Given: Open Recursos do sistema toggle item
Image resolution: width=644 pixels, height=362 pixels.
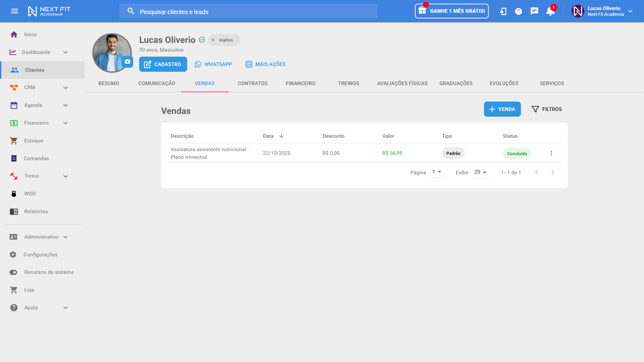Looking at the screenshot, I should (49, 272).
